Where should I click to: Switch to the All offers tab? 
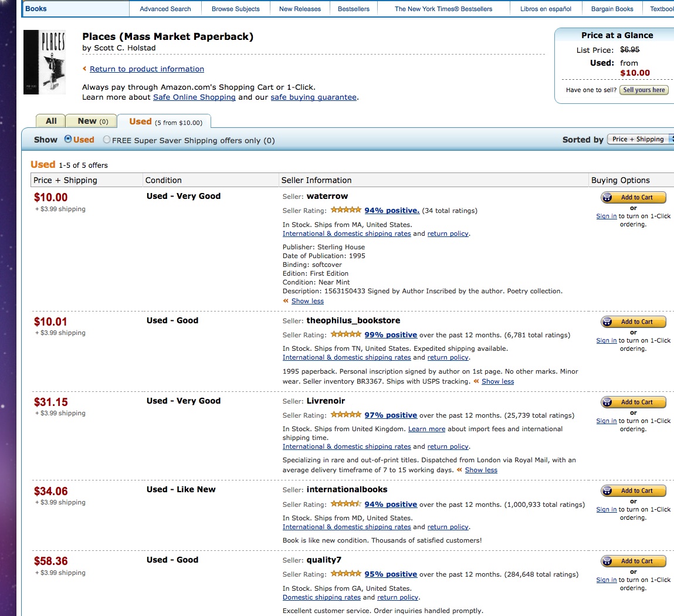(51, 121)
